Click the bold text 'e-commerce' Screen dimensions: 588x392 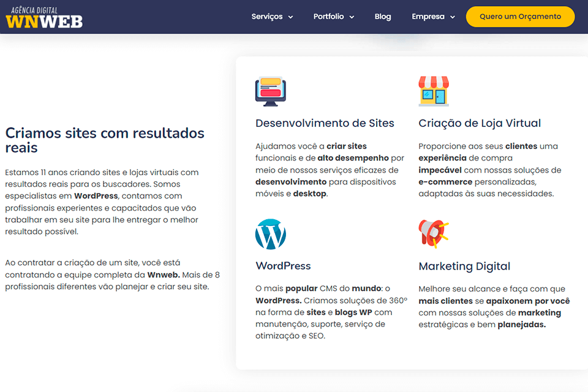[x=445, y=182]
